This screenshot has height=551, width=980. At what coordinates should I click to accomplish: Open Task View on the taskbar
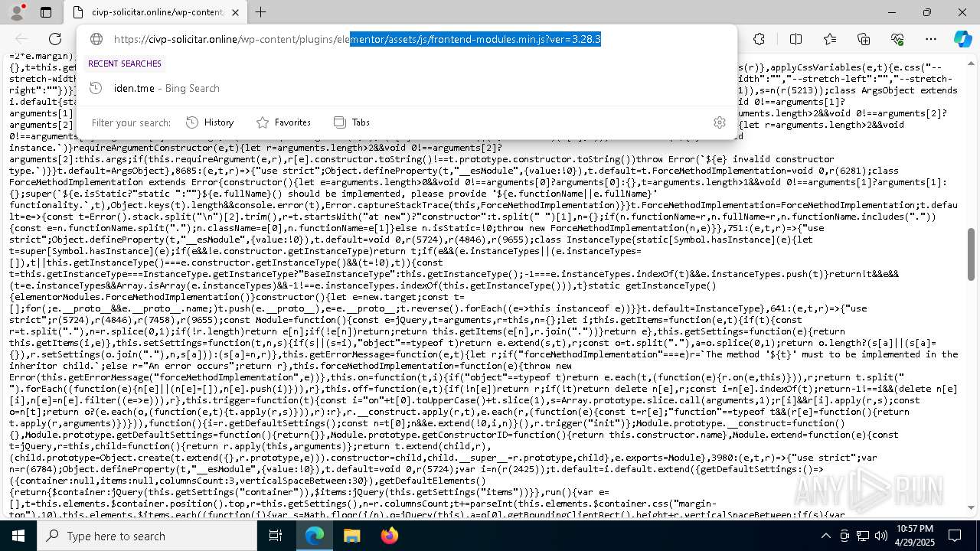(276, 536)
